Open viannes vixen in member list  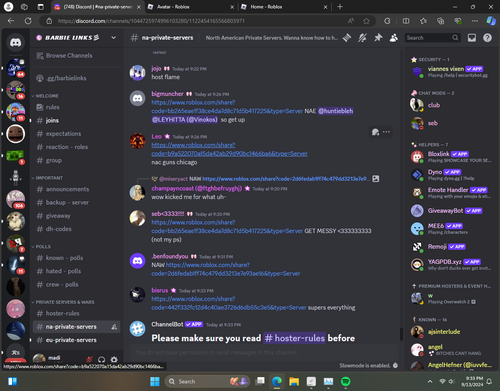click(x=452, y=71)
